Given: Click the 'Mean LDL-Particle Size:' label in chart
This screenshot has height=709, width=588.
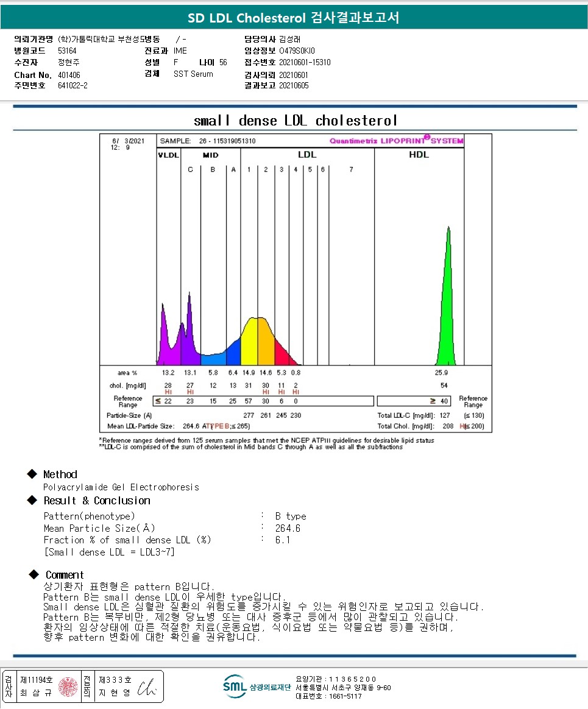Looking at the screenshot, I should [141, 426].
